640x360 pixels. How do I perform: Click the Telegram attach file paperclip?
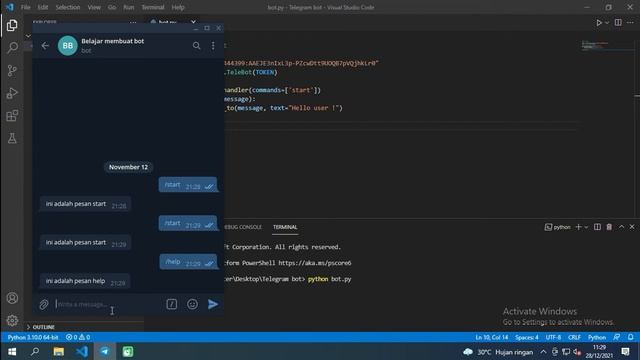tap(44, 304)
